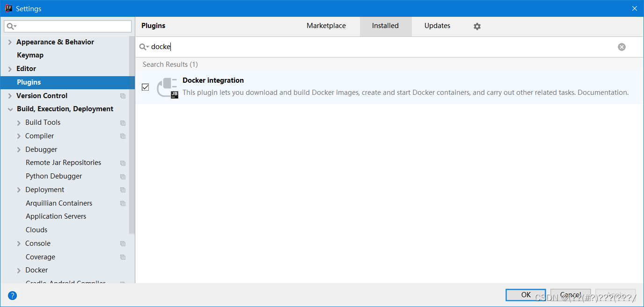Click the Cancel button

coord(571,295)
